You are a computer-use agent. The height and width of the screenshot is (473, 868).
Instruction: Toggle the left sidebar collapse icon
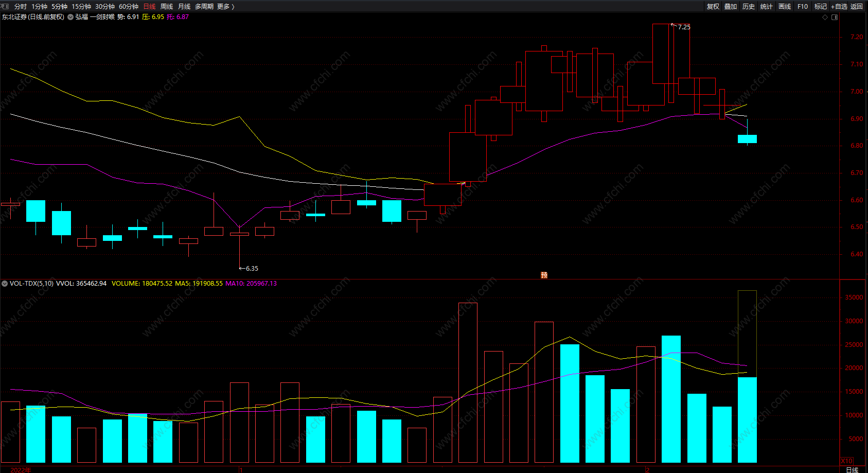5,6
